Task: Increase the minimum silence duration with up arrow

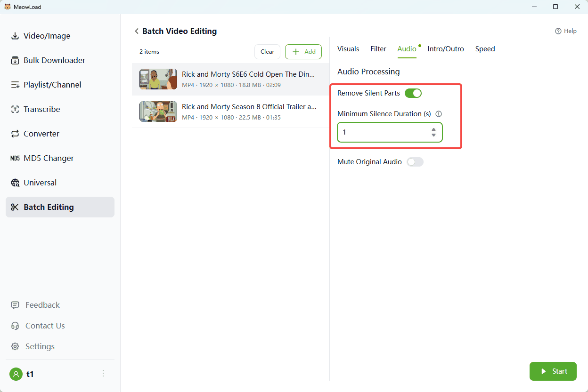Action: [433, 129]
